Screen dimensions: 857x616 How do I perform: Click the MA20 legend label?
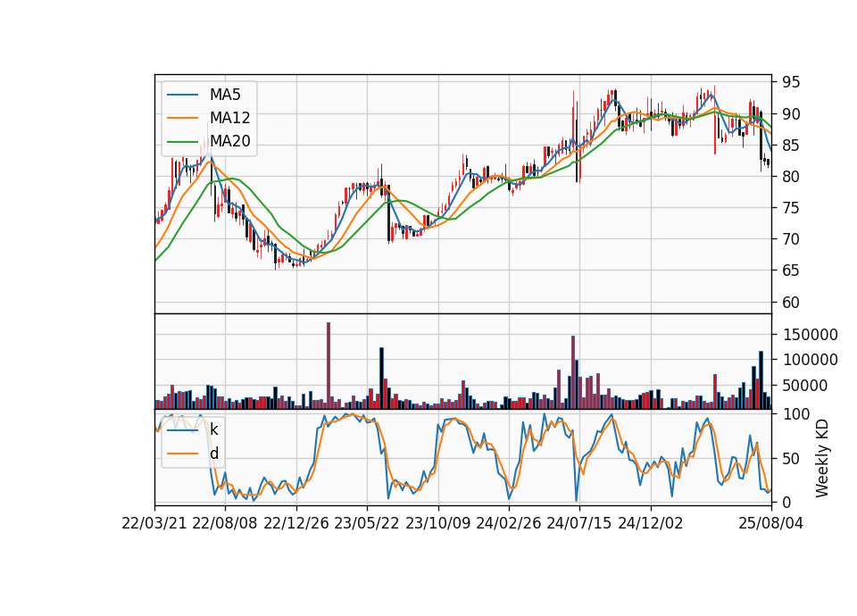click(x=229, y=141)
